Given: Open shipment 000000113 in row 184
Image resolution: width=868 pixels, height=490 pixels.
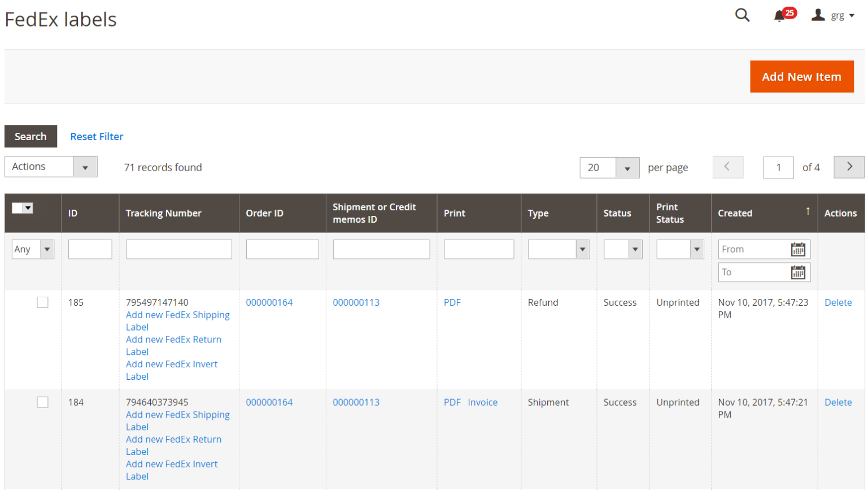Looking at the screenshot, I should [x=356, y=402].
